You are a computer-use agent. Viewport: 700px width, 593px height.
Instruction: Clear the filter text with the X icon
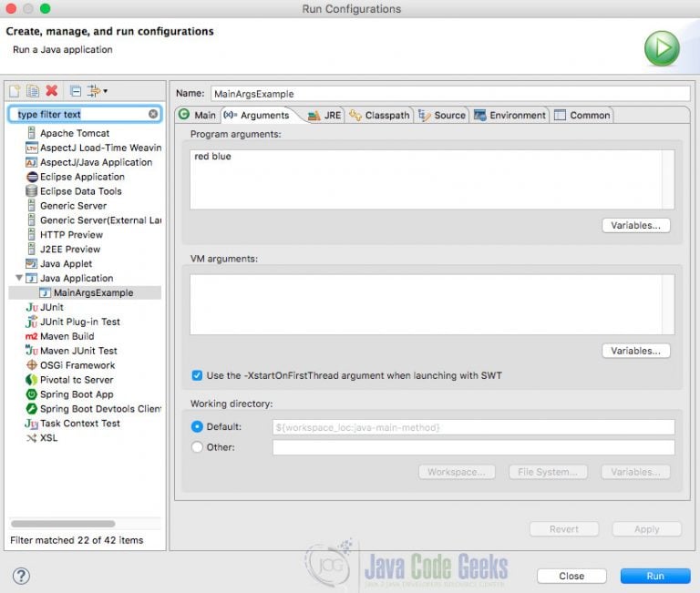[x=153, y=114]
